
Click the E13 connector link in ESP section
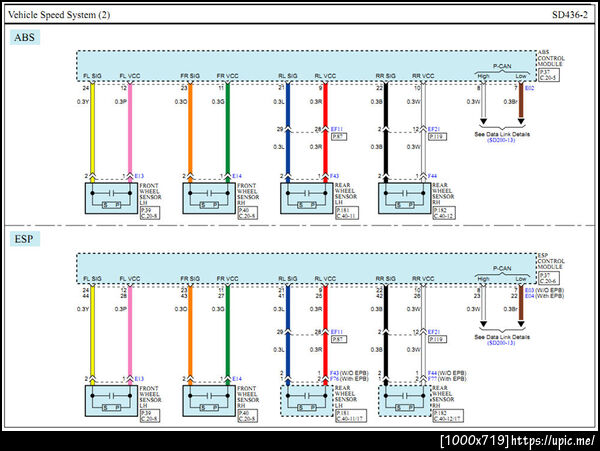[x=139, y=379]
